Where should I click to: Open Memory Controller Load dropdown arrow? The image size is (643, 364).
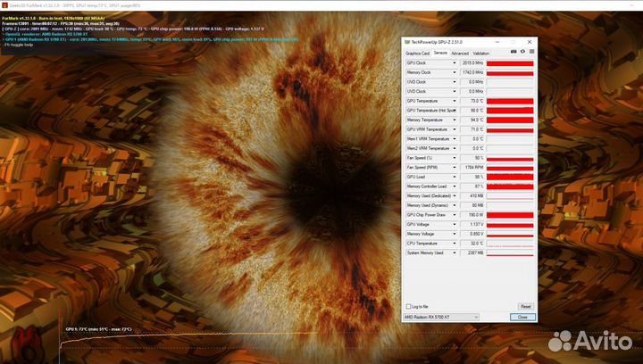point(454,186)
